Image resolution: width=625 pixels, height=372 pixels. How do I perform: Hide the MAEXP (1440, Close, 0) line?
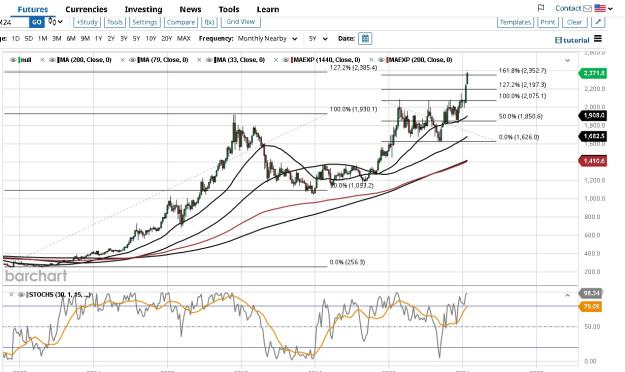pos(285,60)
